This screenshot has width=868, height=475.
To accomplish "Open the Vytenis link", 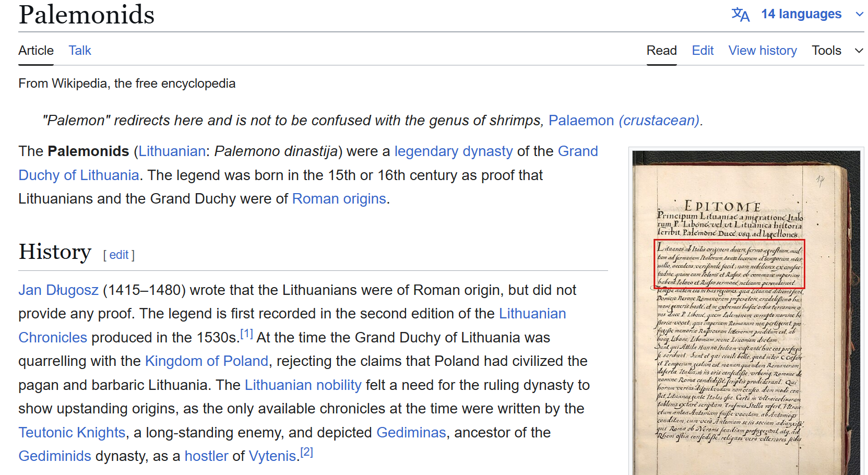I will [x=272, y=456].
